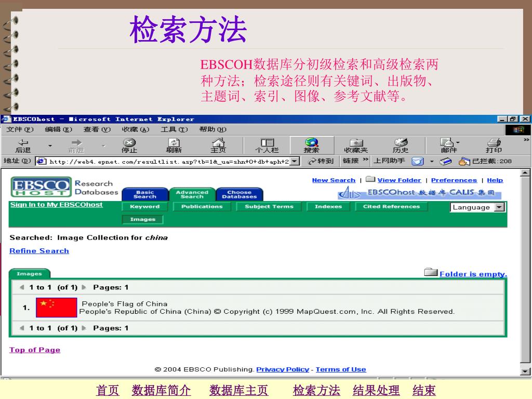Open the View (查看) menu
This screenshot has width=532, height=399.
(x=97, y=129)
